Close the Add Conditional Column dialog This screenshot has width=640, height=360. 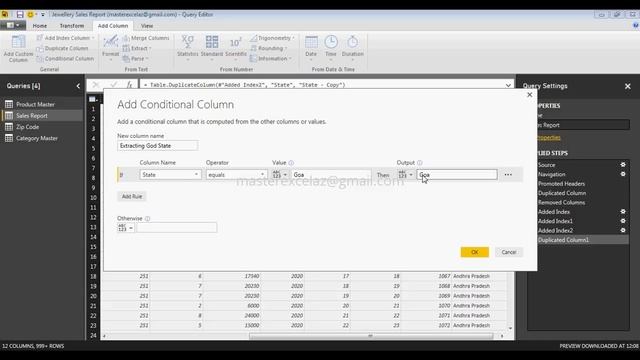tap(530, 95)
